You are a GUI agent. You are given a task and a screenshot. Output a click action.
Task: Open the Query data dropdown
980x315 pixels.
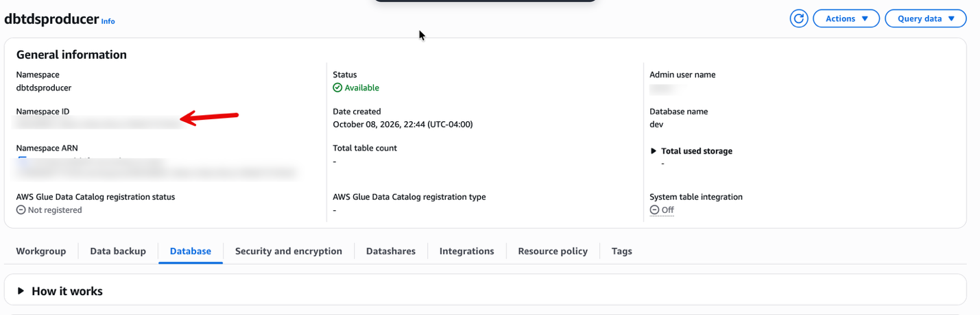pyautogui.click(x=926, y=18)
